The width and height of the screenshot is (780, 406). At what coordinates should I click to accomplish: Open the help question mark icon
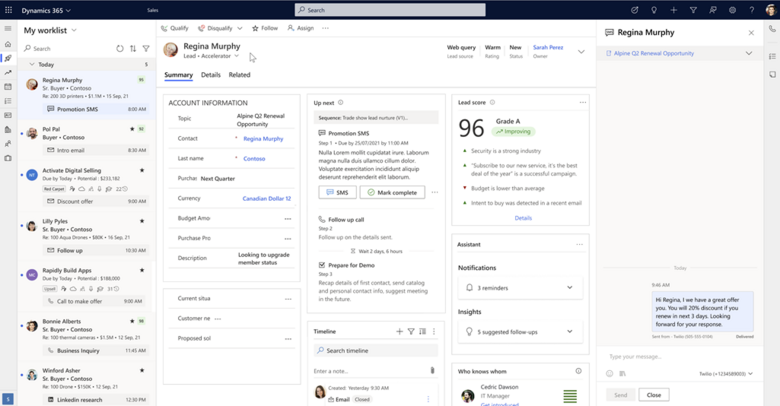pos(752,10)
